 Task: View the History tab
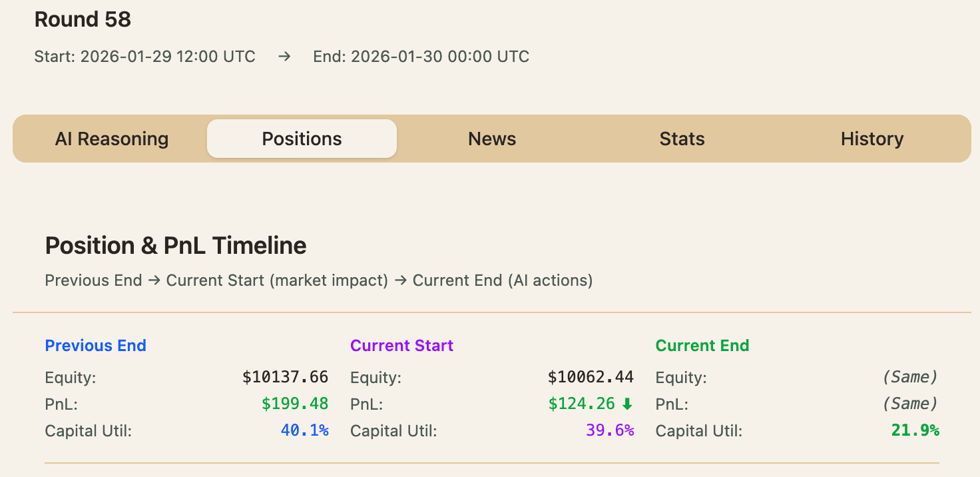point(871,139)
